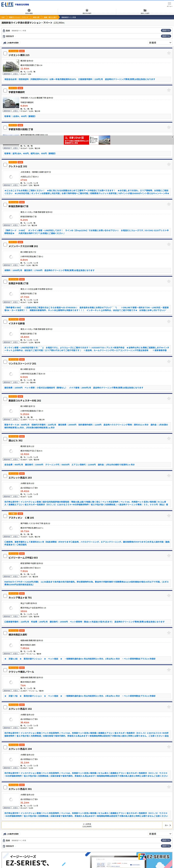This screenshot has height=868, width=174.
Task: Favorite イスタナ北新宿 with the star
Action: point(169,321)
